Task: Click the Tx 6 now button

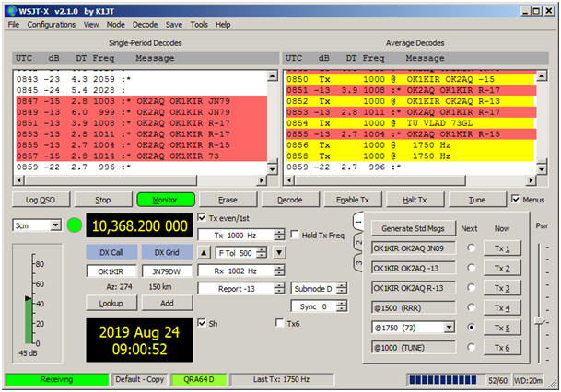Action: point(502,347)
